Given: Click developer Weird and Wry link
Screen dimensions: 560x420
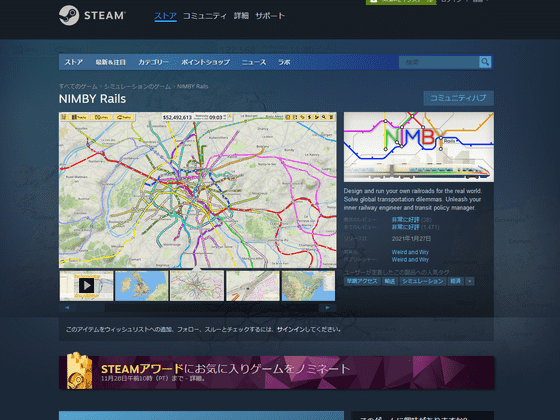Looking at the screenshot, I should click(410, 252).
